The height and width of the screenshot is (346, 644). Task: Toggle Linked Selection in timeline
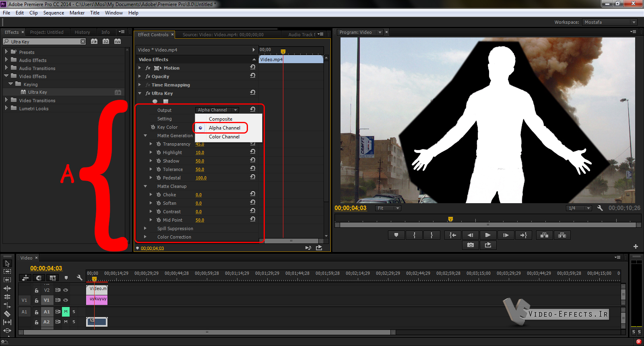tap(52, 278)
